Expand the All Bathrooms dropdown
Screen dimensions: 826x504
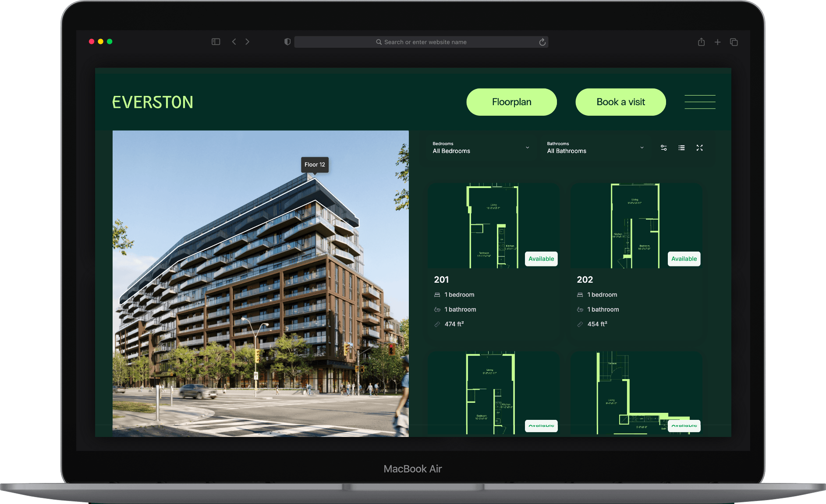point(596,148)
